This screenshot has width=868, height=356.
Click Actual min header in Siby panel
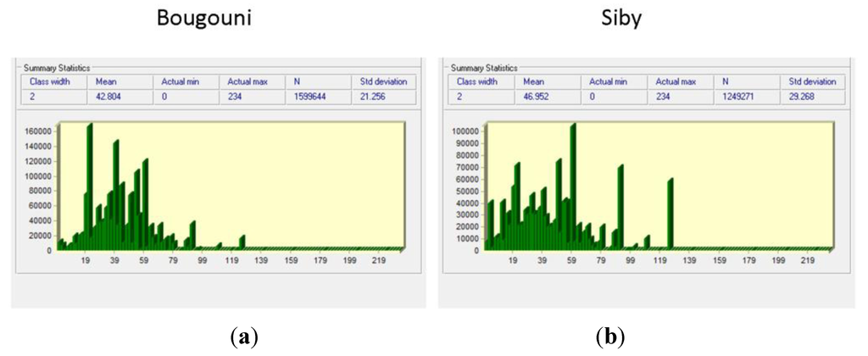pos(609,82)
